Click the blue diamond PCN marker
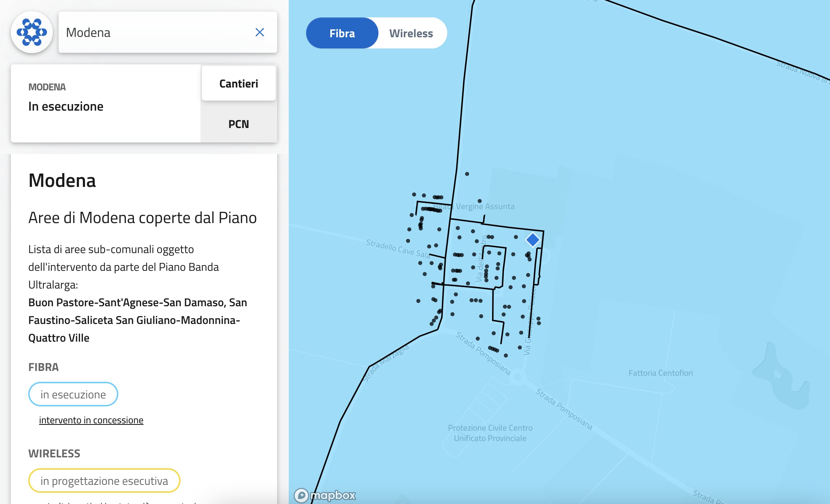 [532, 239]
